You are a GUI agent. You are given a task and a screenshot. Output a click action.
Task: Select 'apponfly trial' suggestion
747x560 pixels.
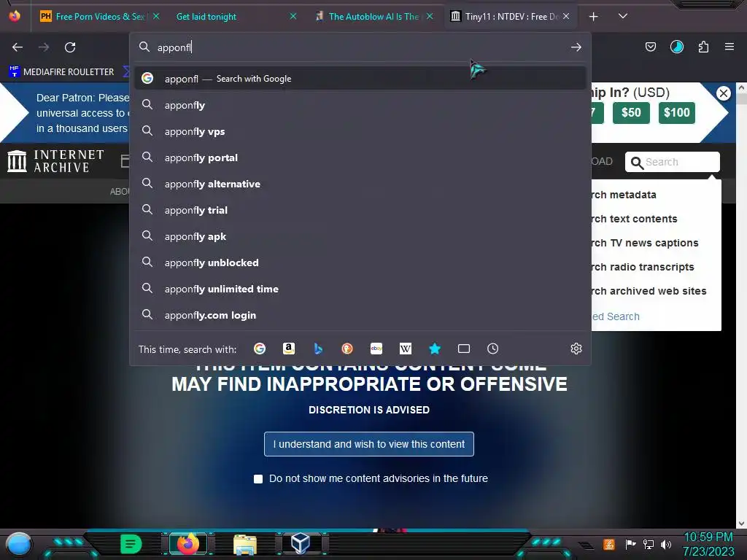point(360,210)
